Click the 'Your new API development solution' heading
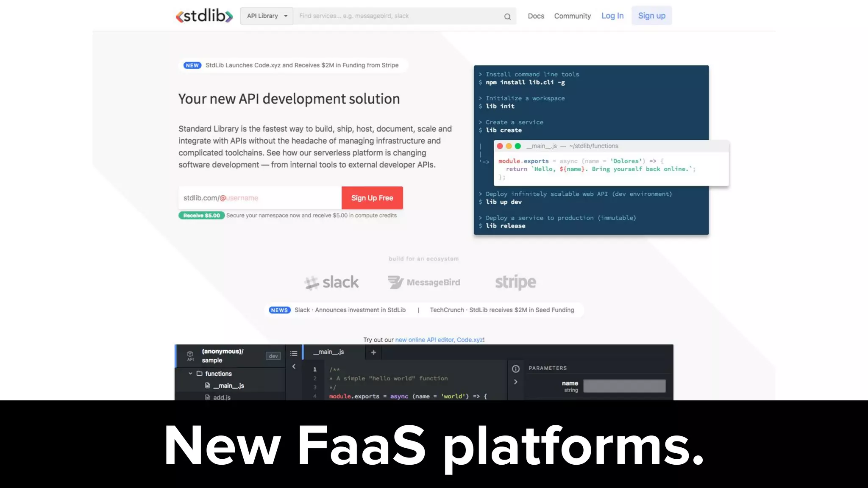 (289, 99)
